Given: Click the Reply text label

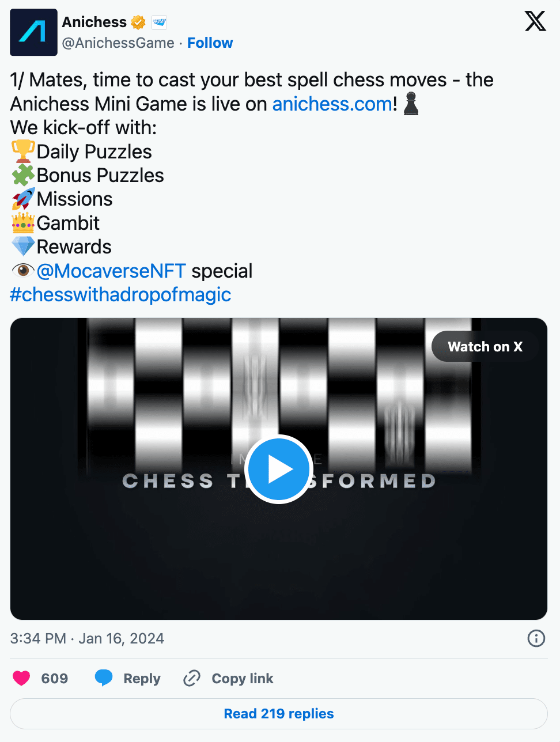Looking at the screenshot, I should (x=142, y=679).
